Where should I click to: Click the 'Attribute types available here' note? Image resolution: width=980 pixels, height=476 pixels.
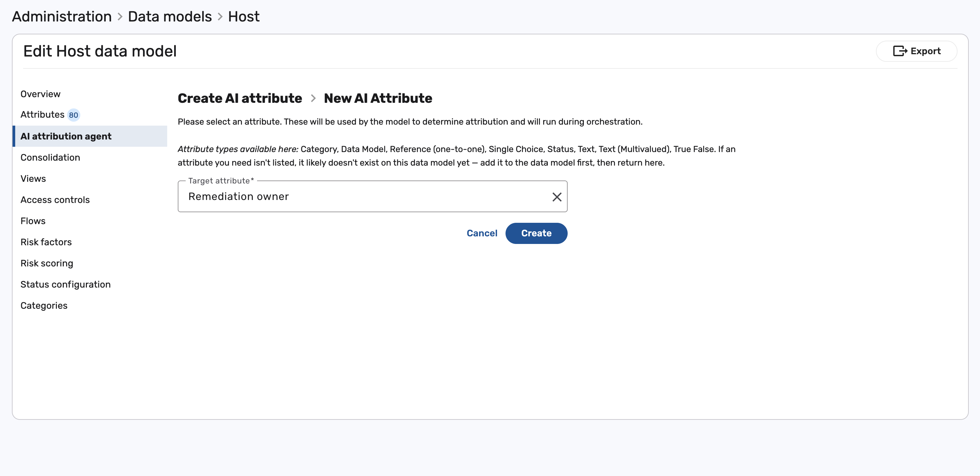(457, 156)
